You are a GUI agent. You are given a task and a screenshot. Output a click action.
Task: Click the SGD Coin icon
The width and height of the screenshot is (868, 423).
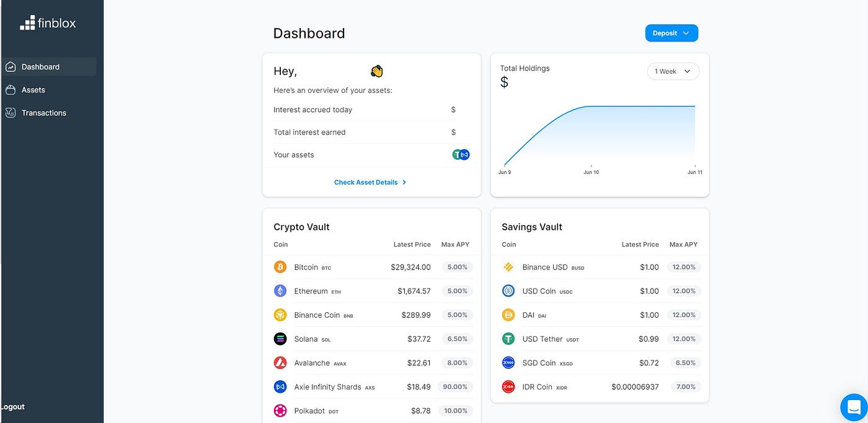pyautogui.click(x=508, y=363)
